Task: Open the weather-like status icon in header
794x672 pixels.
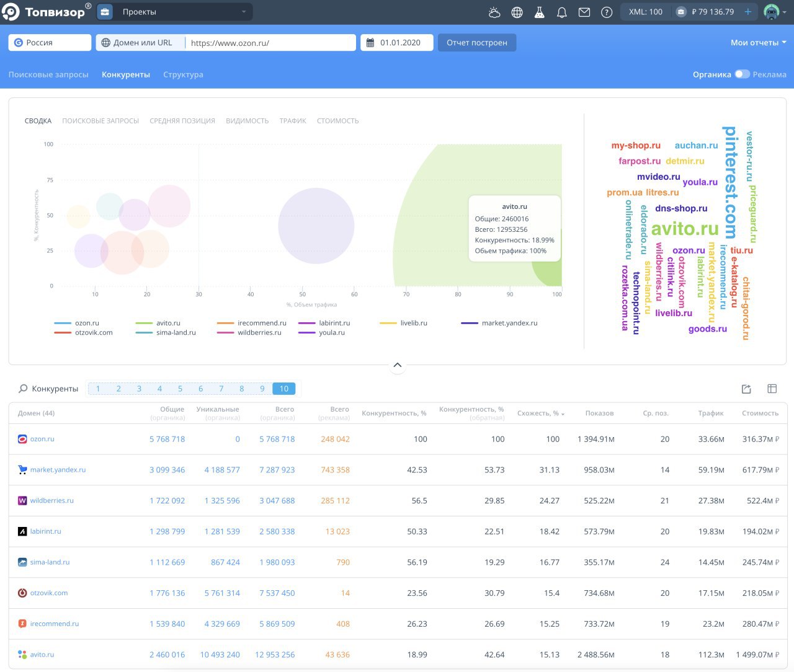Action: pos(494,12)
